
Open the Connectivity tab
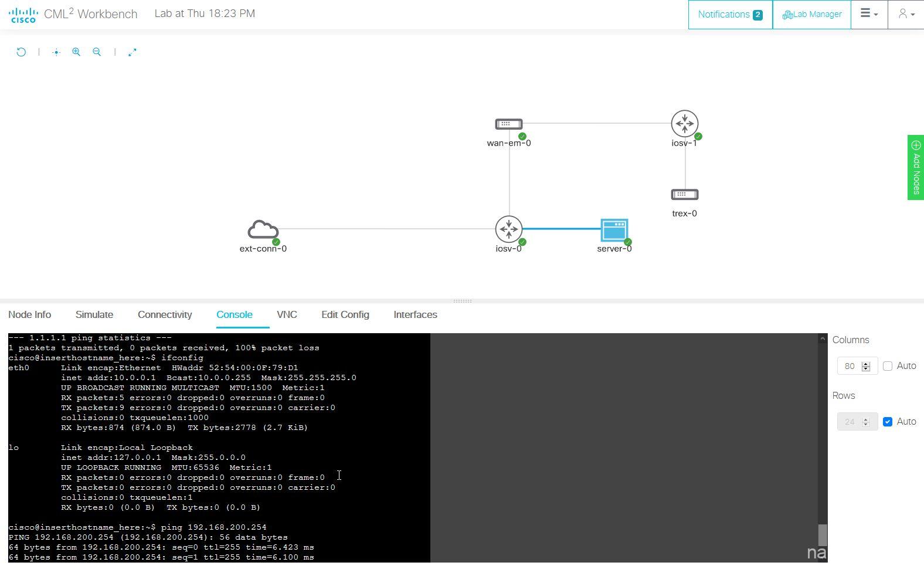[x=165, y=315]
